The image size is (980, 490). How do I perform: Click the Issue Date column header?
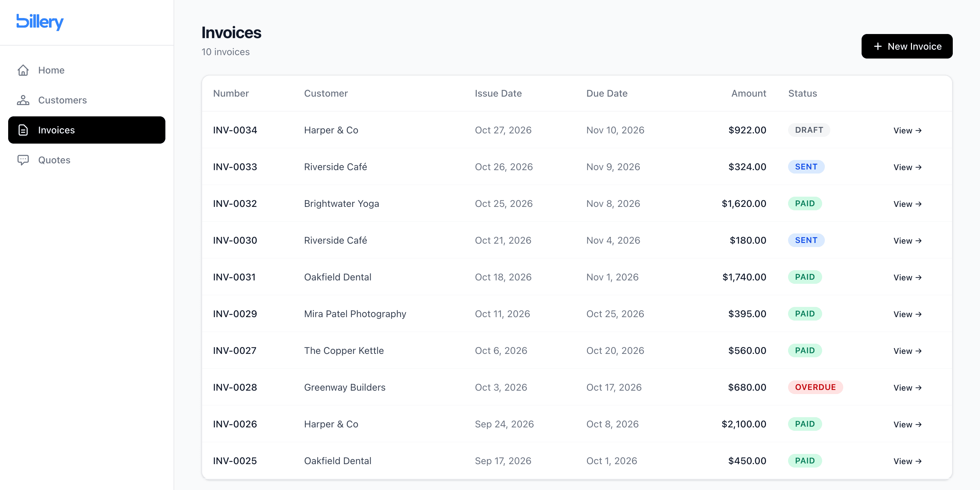click(x=498, y=93)
